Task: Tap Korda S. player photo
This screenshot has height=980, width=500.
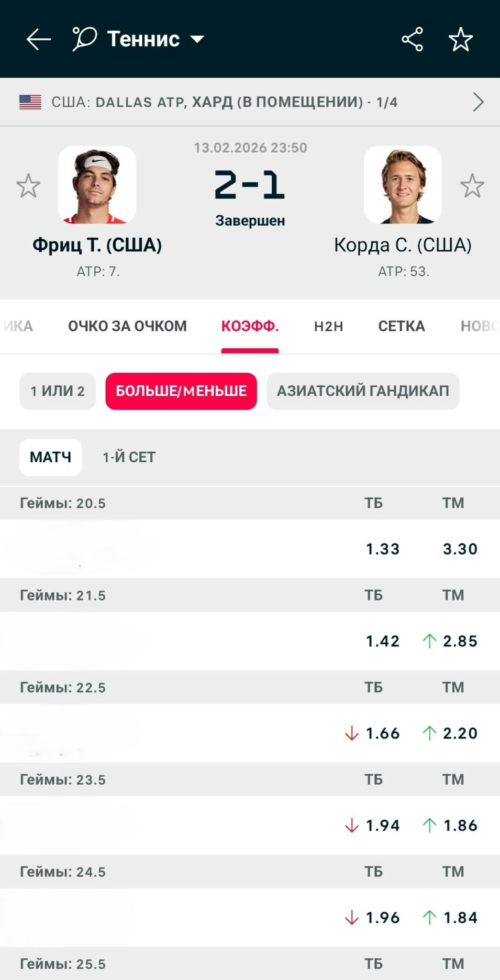Action: (402, 185)
